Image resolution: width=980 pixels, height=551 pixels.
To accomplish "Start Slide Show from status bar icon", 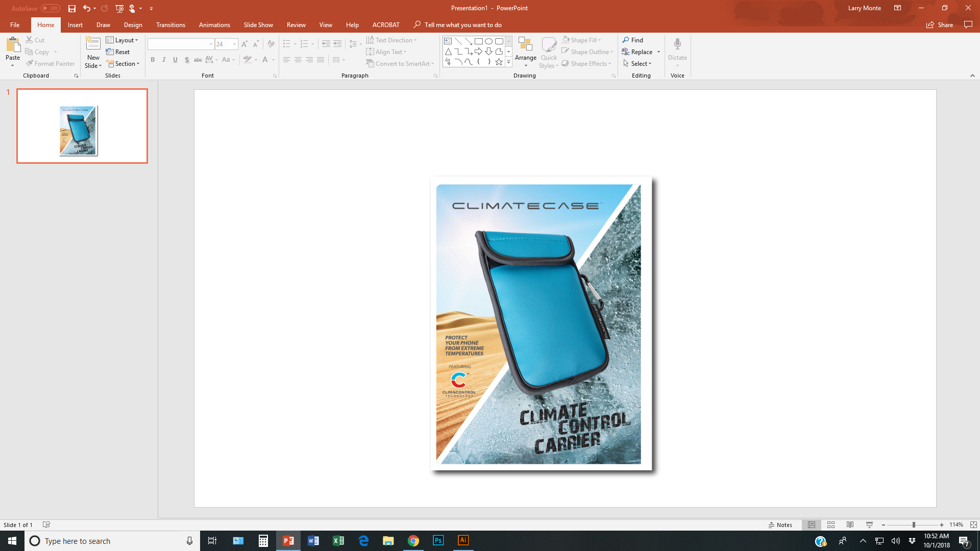I will point(869,524).
